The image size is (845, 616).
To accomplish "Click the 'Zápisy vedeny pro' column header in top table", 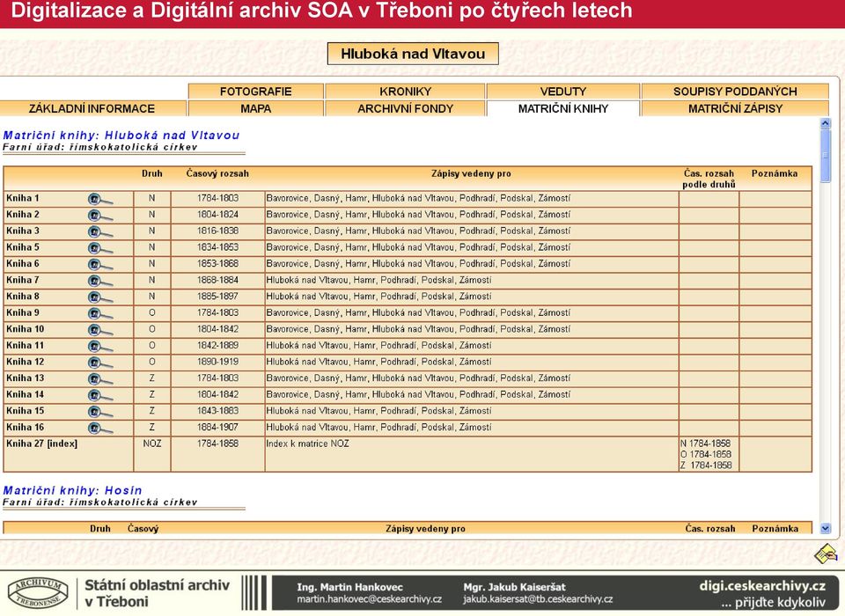I will (471, 173).
